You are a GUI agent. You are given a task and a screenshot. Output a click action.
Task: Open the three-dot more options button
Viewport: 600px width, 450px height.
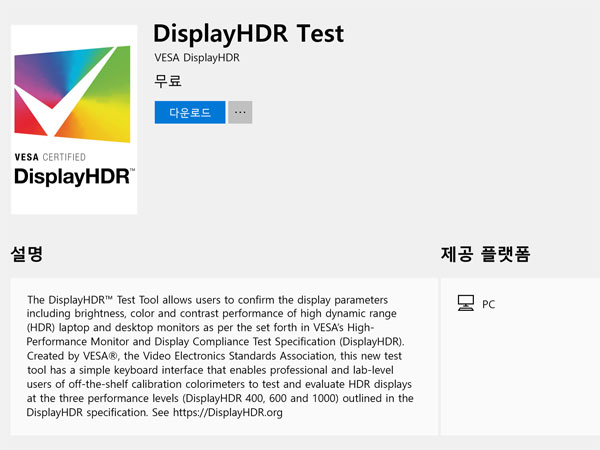(x=240, y=112)
